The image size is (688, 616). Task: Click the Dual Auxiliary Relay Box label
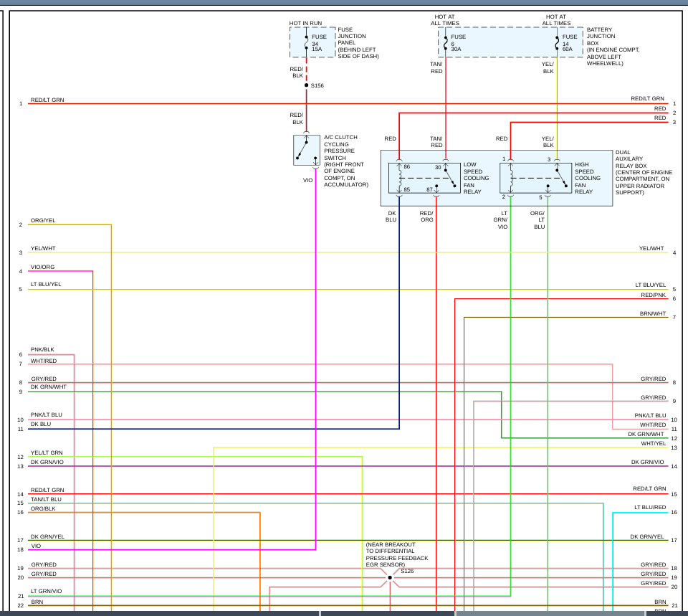(644, 172)
